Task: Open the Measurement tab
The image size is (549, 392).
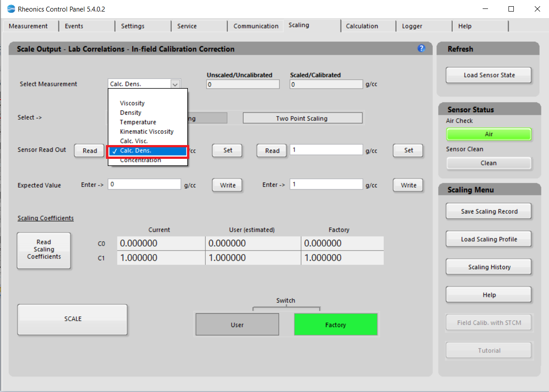Action: point(28,26)
